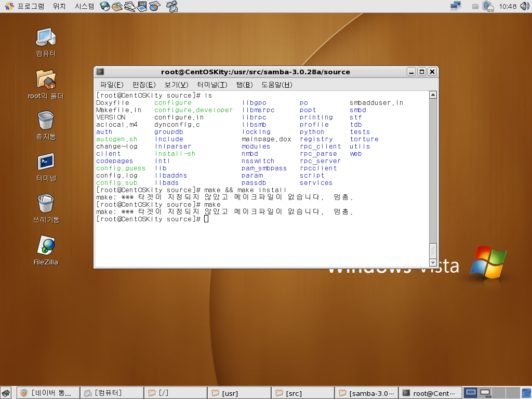Switch to the second workspace in pager
Image resolution: width=532 pixels, height=399 pixels.
coord(485,393)
